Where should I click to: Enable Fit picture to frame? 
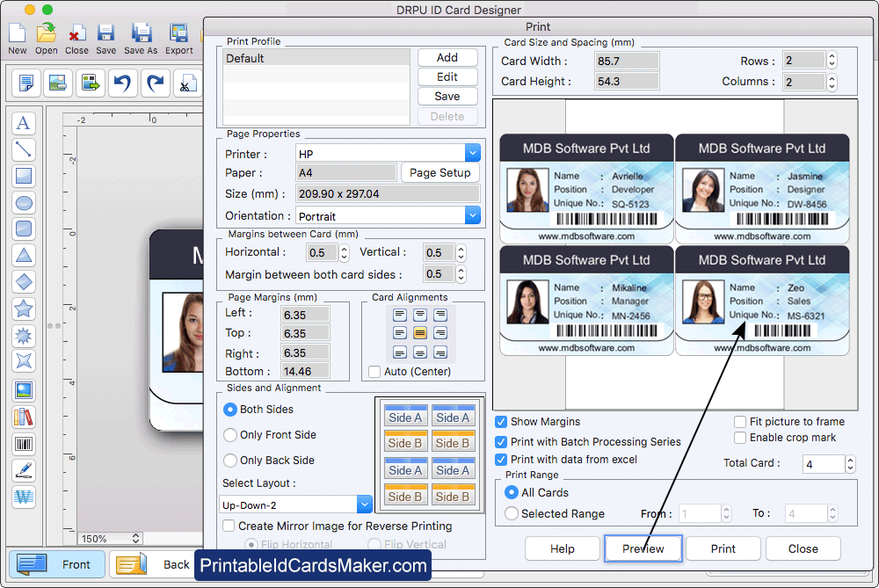(x=740, y=422)
